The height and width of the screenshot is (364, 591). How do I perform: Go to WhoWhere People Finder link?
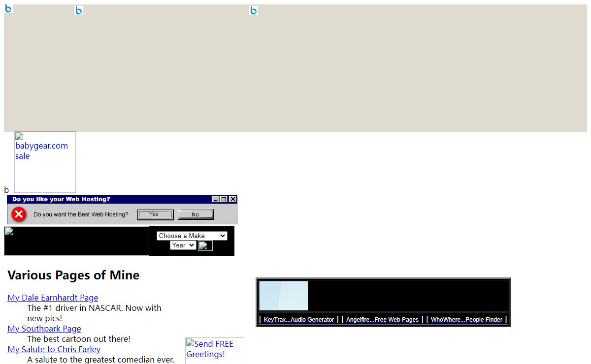click(466, 320)
